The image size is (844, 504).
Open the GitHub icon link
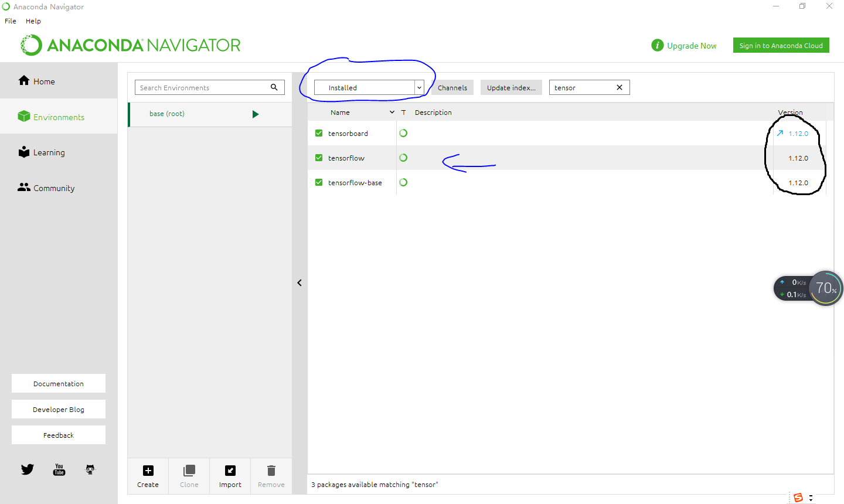coord(90,469)
